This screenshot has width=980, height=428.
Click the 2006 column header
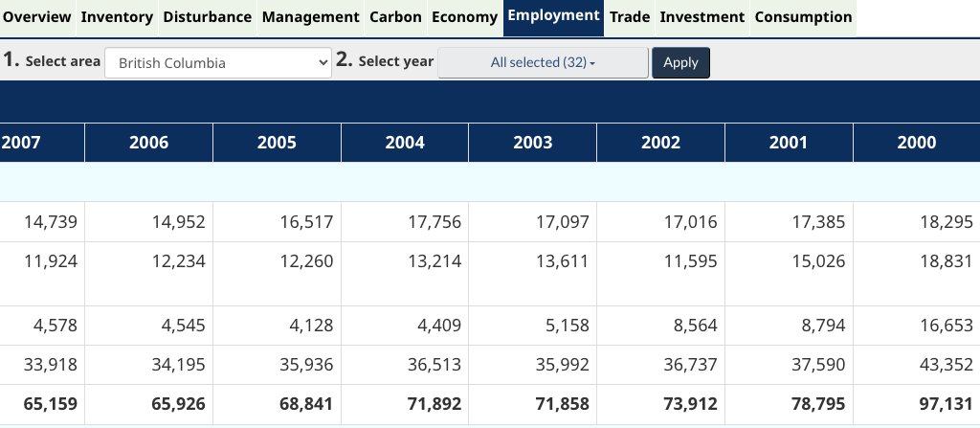pos(148,142)
